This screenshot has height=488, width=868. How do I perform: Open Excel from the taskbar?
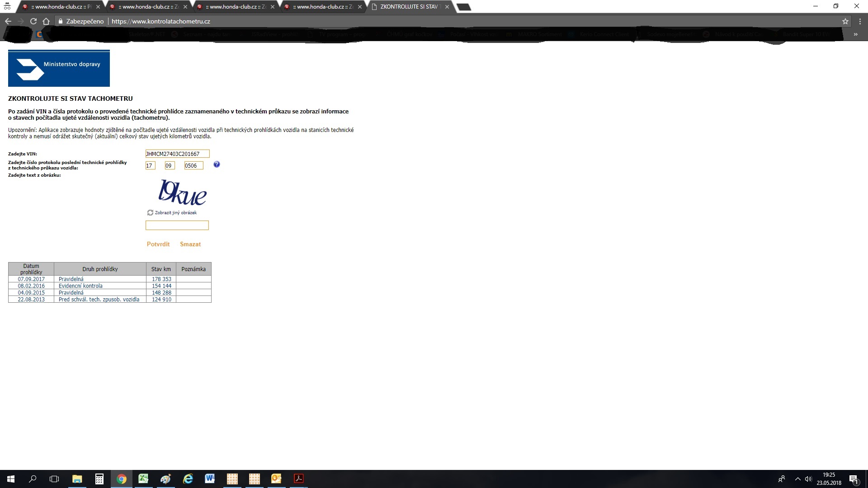(x=143, y=479)
